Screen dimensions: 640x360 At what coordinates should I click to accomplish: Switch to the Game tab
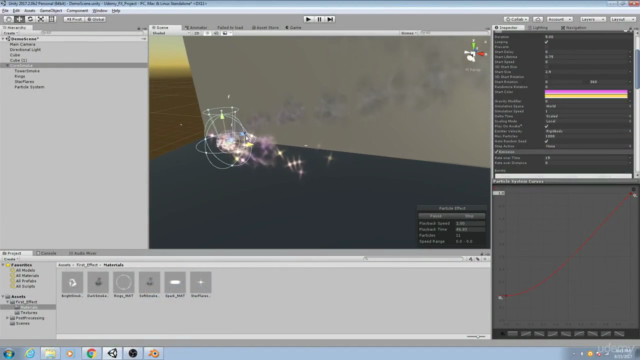(293, 27)
